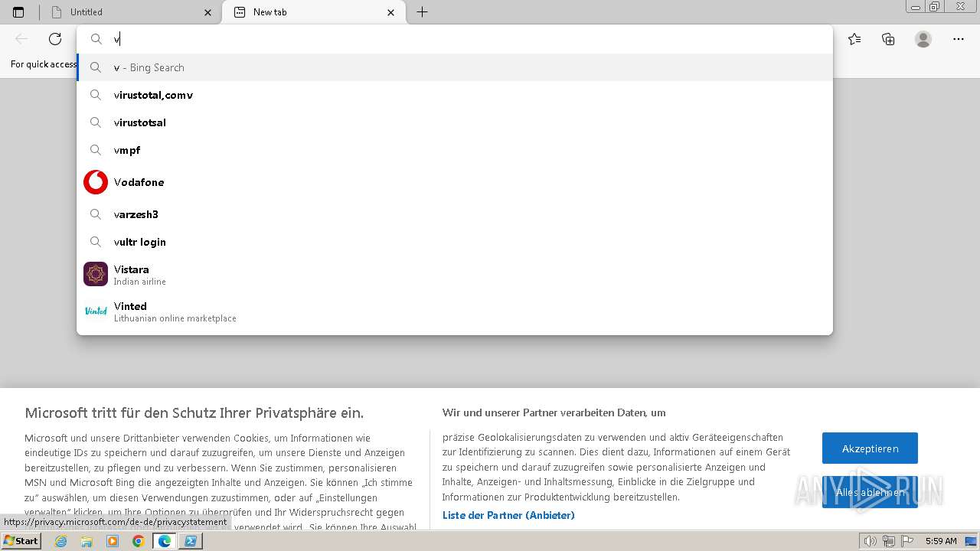The height and width of the screenshot is (551, 980).
Task: Launch Internet Explorer from taskbar
Action: (x=61, y=541)
